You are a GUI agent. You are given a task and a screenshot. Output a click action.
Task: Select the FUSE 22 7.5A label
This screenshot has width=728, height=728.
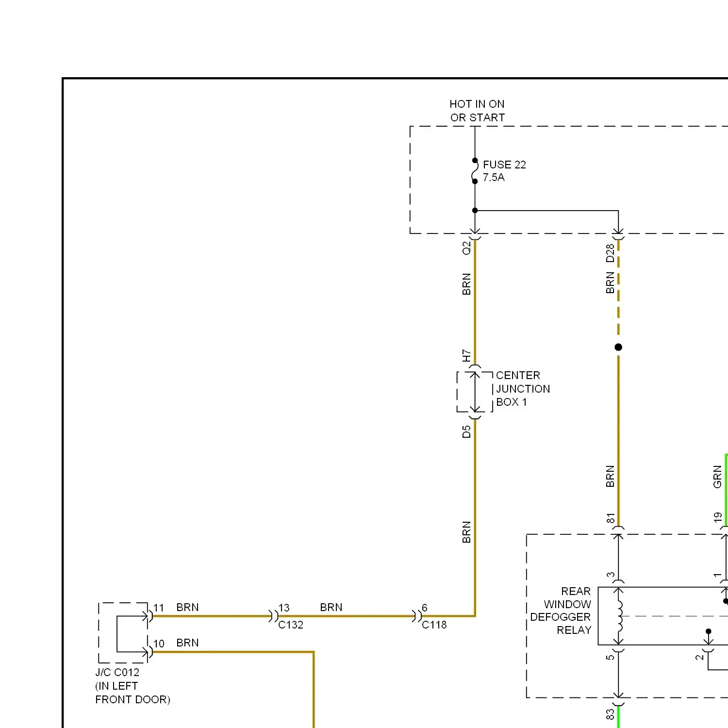coord(504,171)
